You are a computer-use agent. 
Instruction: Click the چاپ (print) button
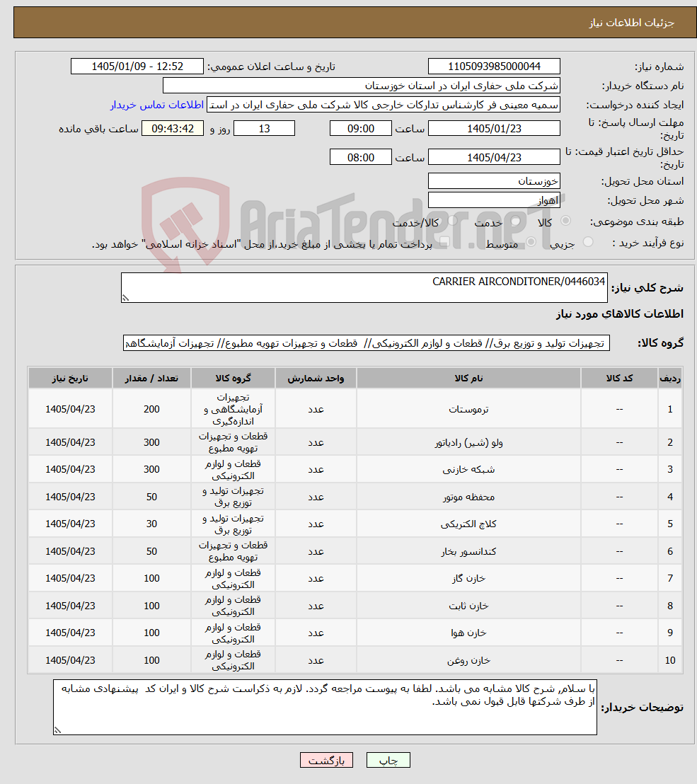pyautogui.click(x=388, y=760)
